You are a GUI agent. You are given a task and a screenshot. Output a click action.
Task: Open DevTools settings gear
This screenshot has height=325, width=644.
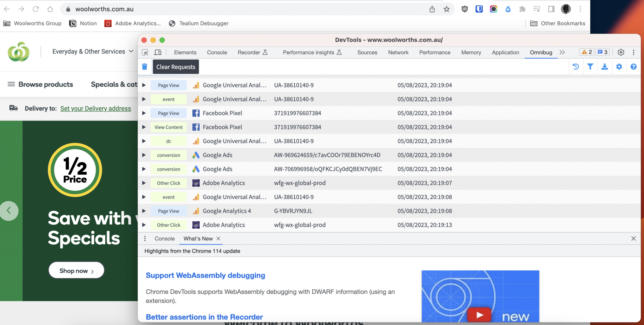click(x=621, y=52)
